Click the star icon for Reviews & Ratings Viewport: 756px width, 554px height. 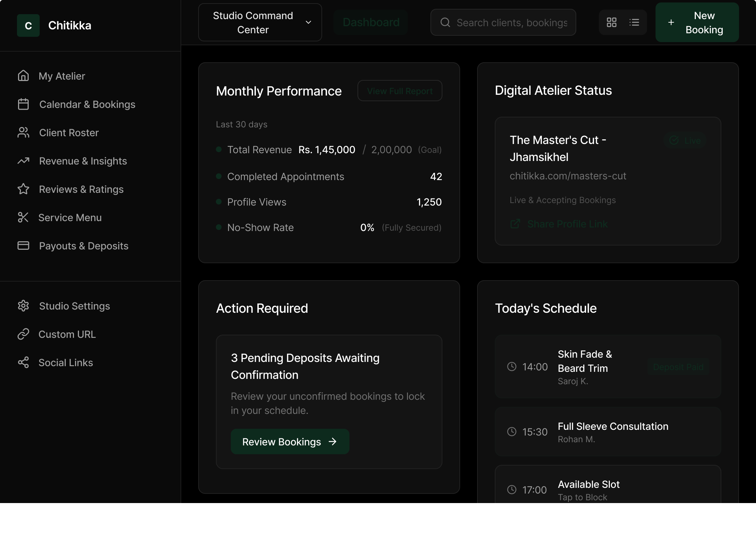tap(23, 189)
